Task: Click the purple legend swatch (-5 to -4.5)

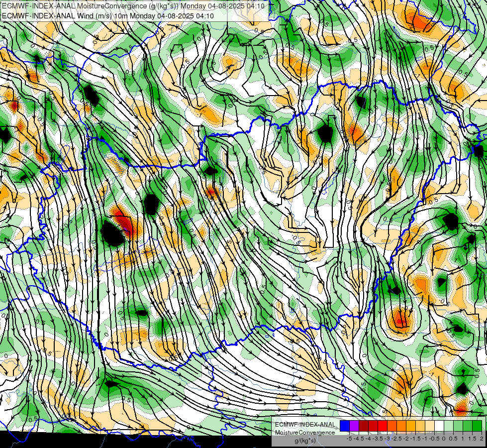Action: (354, 426)
